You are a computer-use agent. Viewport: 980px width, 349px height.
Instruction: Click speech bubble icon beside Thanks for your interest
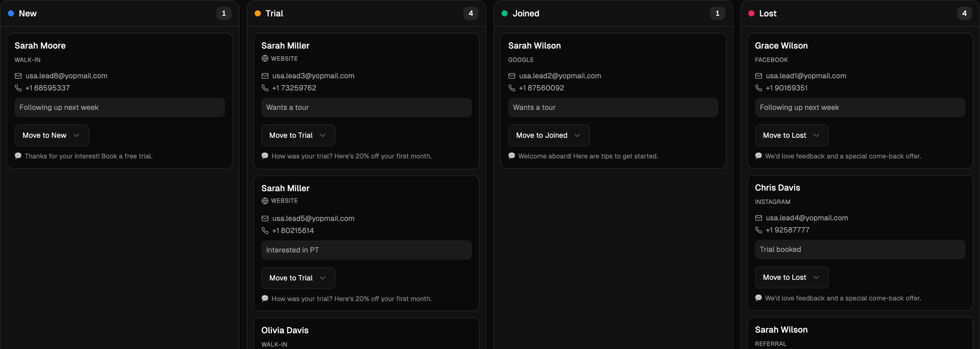[18, 156]
